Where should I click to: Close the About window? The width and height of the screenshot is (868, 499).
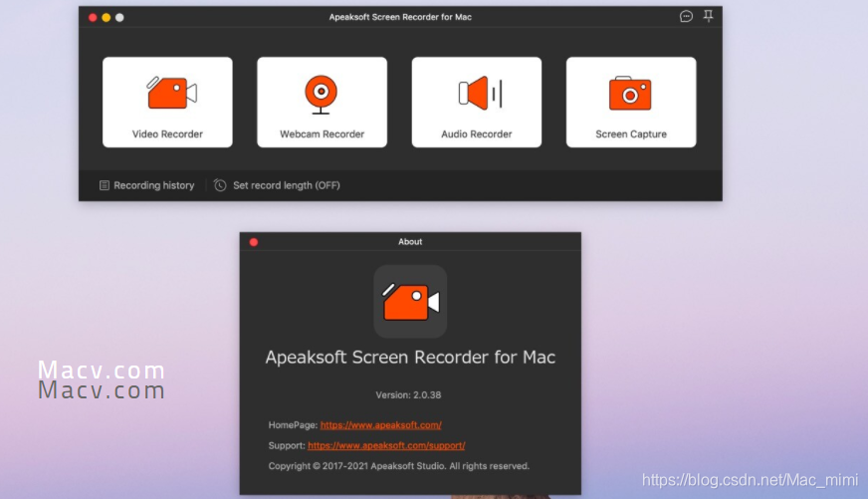254,242
